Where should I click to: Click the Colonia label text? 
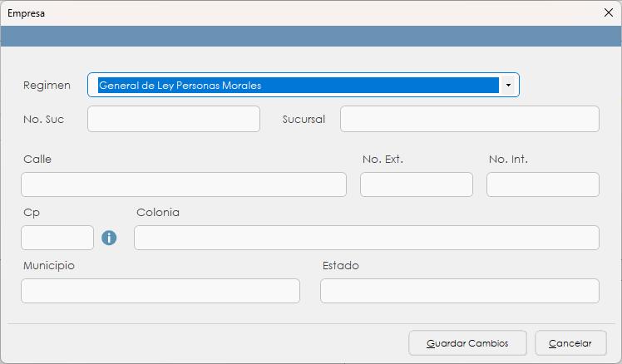pyautogui.click(x=158, y=212)
